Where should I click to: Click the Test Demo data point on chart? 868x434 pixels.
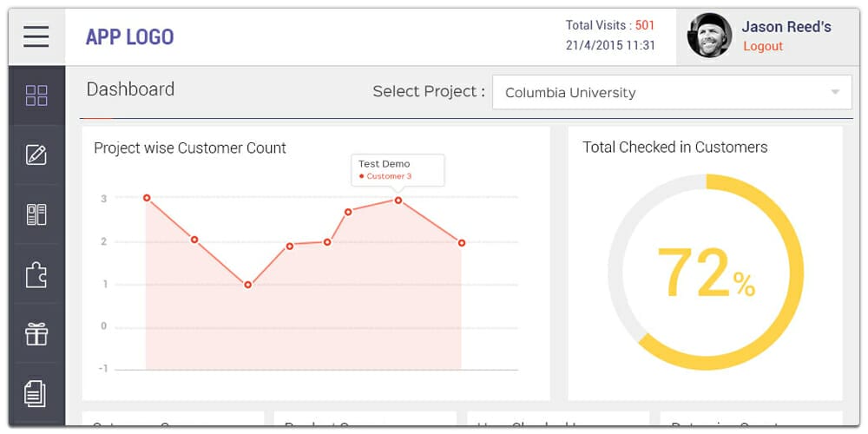pyautogui.click(x=398, y=201)
